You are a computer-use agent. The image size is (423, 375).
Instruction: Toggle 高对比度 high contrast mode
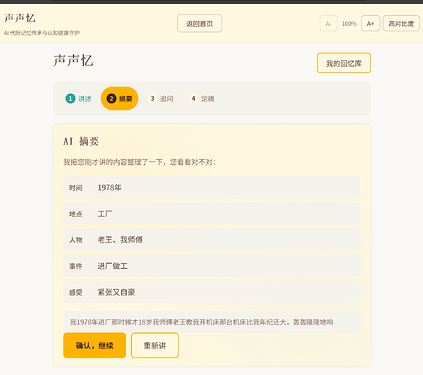pyautogui.click(x=401, y=24)
